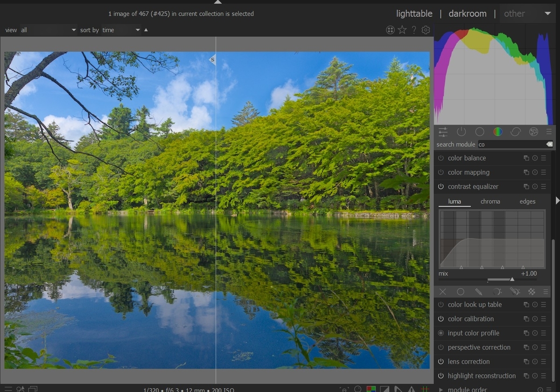
Task: Open global preferences gear
Action: tap(426, 30)
